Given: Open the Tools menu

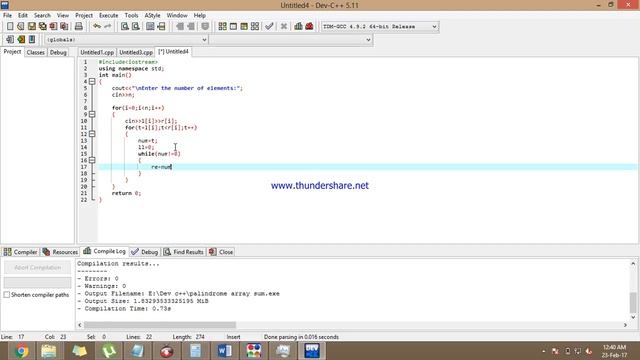Looking at the screenshot, I should pos(131,16).
